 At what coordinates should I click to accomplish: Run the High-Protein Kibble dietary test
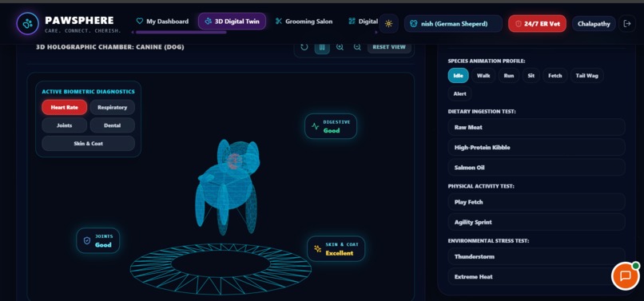click(536, 147)
